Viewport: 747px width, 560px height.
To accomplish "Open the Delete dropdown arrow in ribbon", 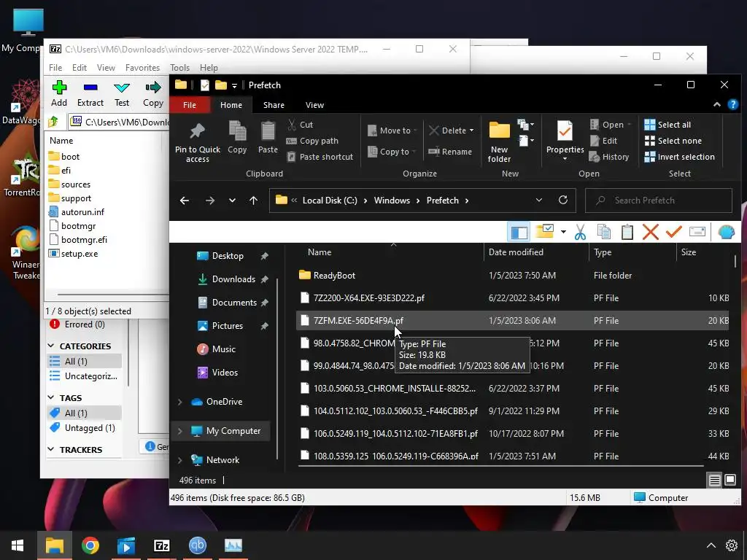I will click(x=472, y=131).
